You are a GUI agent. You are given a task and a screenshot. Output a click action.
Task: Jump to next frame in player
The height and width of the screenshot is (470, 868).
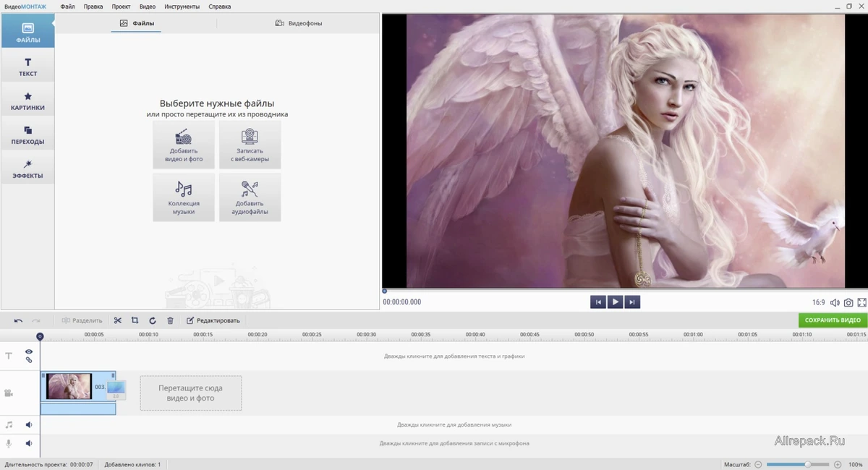[x=632, y=302]
